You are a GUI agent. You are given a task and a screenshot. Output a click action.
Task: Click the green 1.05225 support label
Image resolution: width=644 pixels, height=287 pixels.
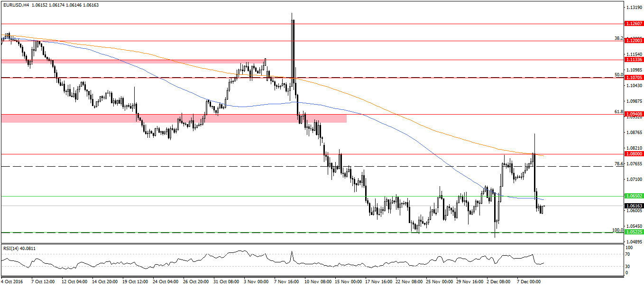click(x=634, y=232)
